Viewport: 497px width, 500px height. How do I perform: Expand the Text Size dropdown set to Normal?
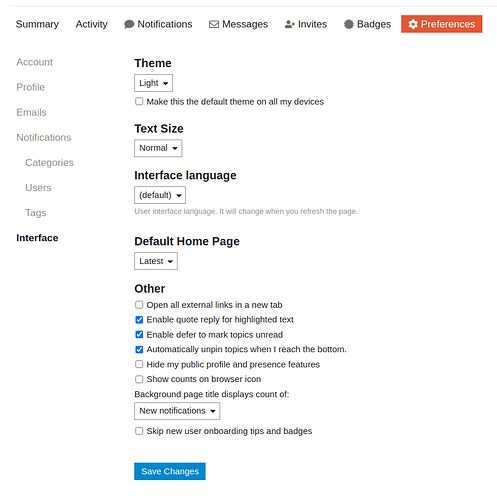click(x=158, y=148)
